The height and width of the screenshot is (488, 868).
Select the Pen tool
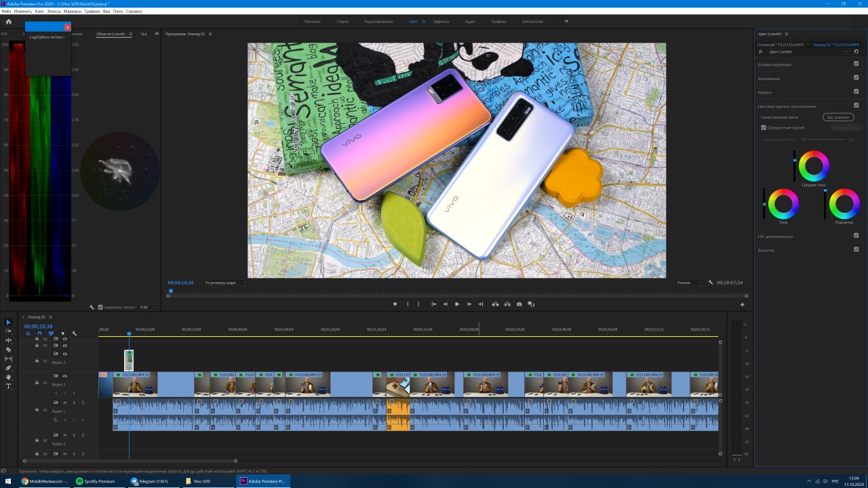pyautogui.click(x=9, y=368)
